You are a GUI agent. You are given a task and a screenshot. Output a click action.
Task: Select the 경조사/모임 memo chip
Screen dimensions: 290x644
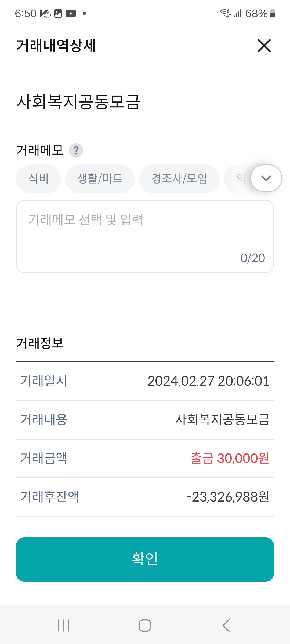click(x=179, y=179)
